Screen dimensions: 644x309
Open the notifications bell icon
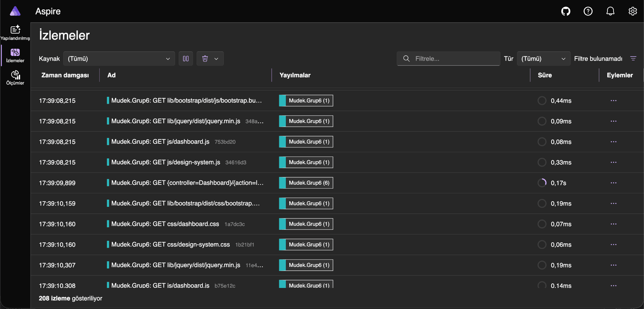click(x=610, y=11)
